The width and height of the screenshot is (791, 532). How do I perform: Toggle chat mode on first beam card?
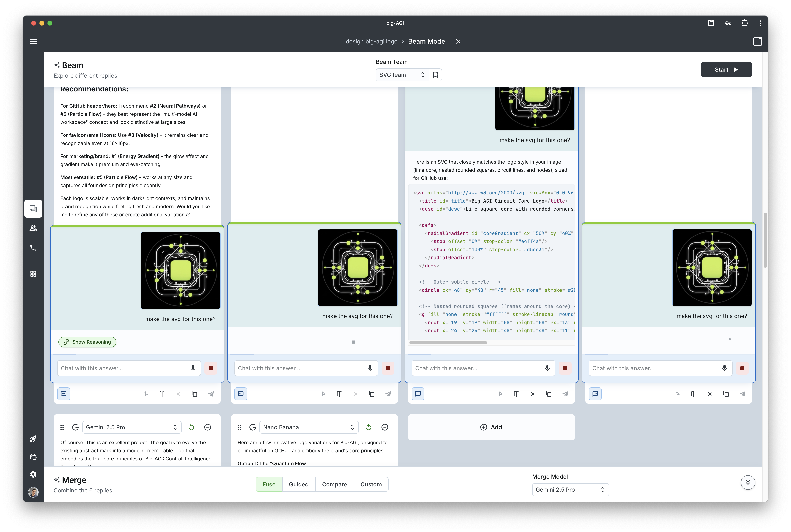[x=64, y=394]
